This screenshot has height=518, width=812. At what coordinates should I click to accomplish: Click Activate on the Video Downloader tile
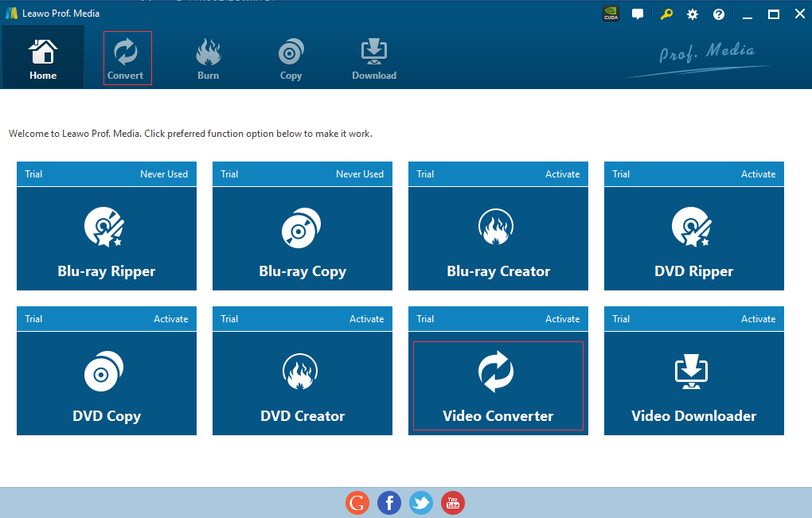pos(758,319)
